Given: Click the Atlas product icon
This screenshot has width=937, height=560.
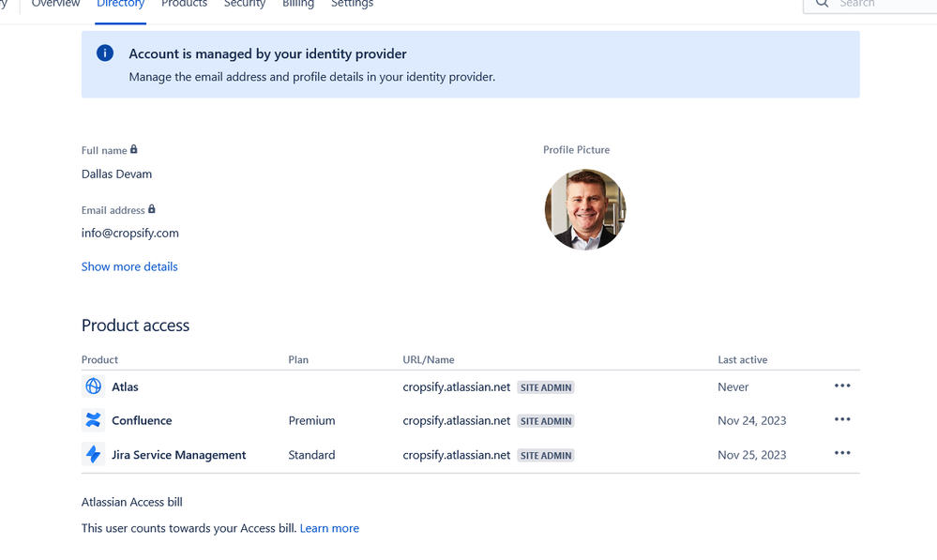Looking at the screenshot, I should (93, 386).
